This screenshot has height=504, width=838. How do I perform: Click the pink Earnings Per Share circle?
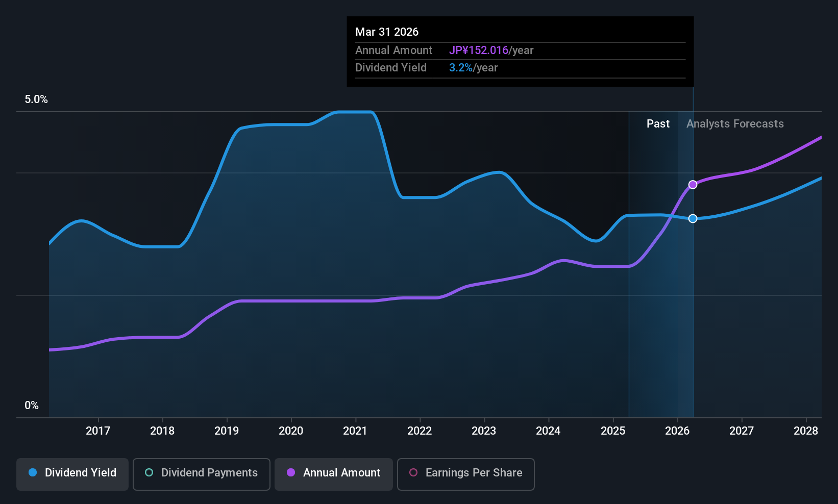click(x=413, y=472)
